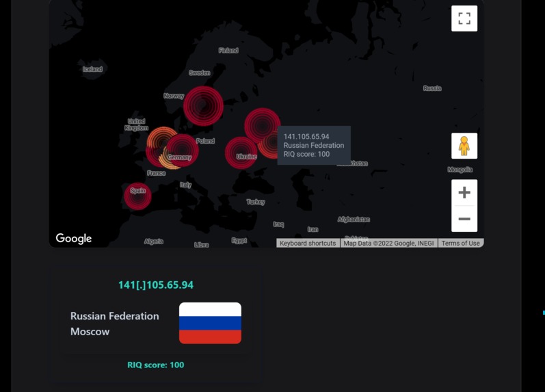Image resolution: width=545 pixels, height=392 pixels.
Task: Click the Moscow city text
Action: [90, 332]
